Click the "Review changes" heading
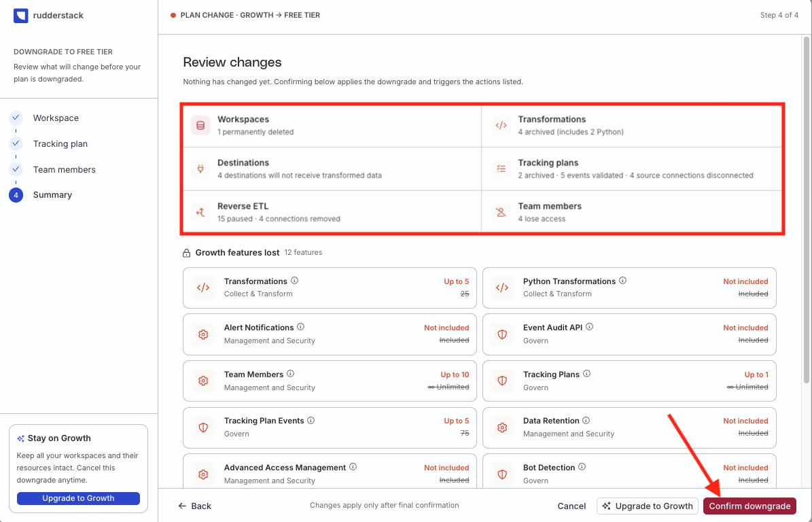 click(x=232, y=62)
